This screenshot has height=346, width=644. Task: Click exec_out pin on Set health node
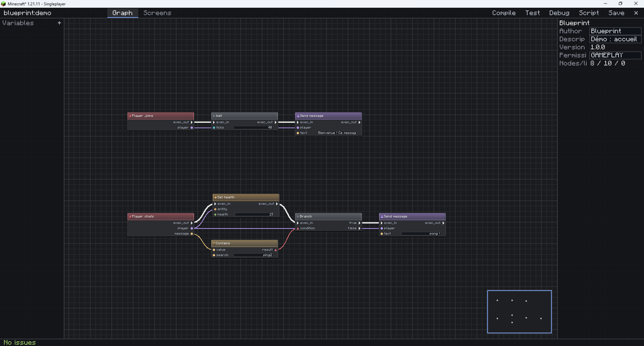[277, 204]
